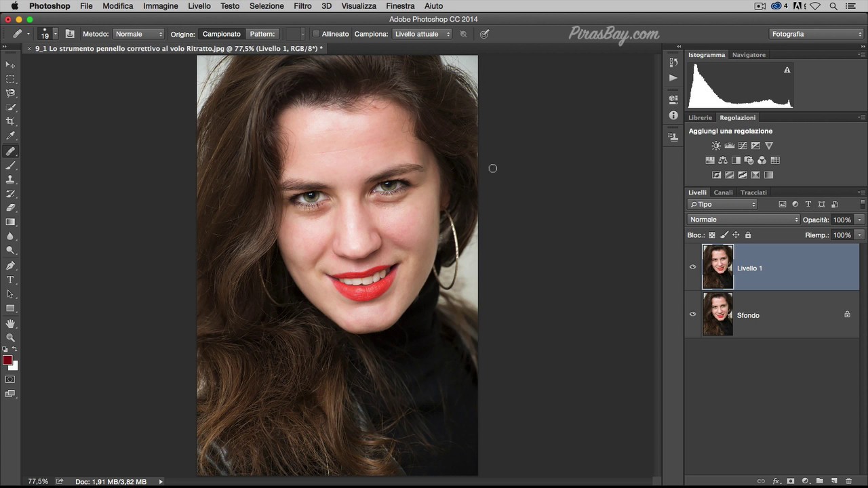868x488 pixels.
Task: Open the Filtro menu
Action: pyautogui.click(x=302, y=6)
